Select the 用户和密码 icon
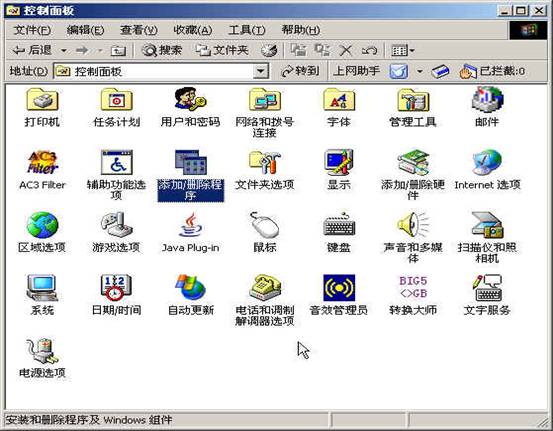553x431 pixels. [x=190, y=100]
